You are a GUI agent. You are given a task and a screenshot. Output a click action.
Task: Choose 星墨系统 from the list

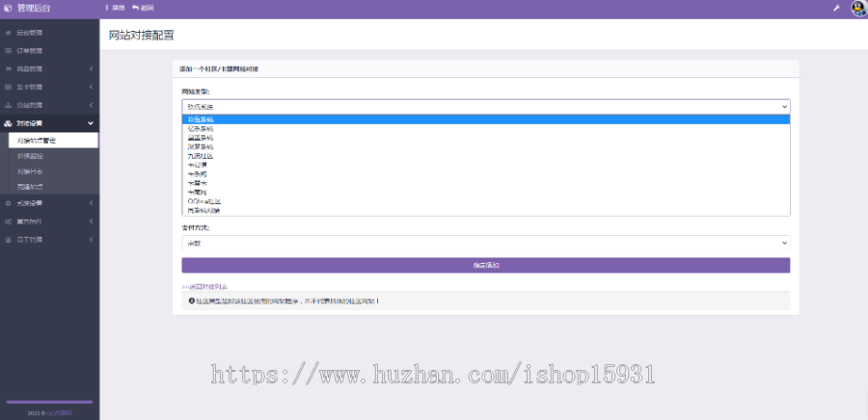485,138
